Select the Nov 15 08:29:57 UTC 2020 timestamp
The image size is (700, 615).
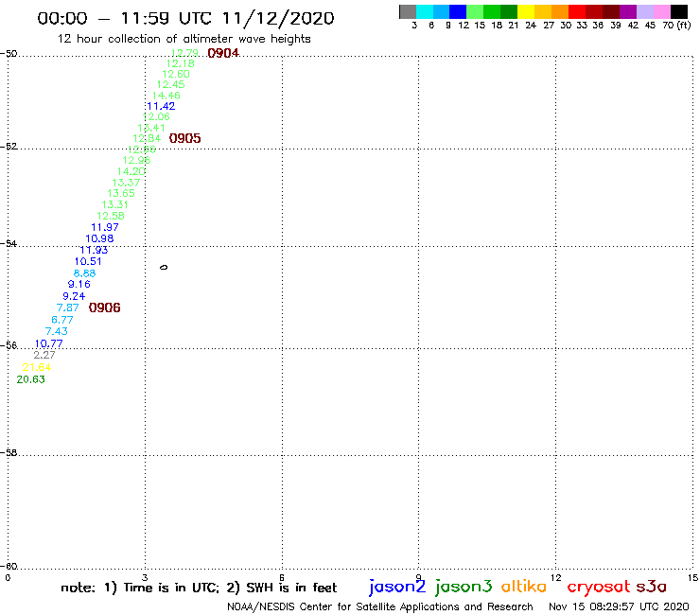(619, 607)
